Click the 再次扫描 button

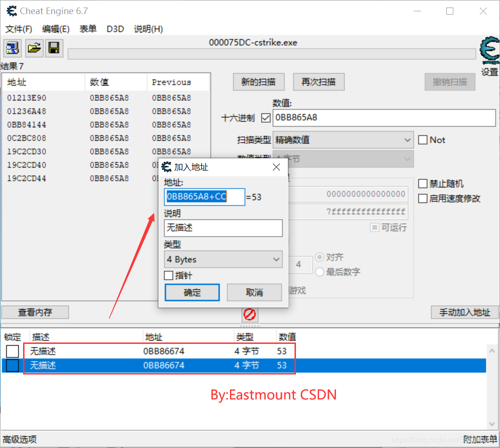click(x=319, y=82)
